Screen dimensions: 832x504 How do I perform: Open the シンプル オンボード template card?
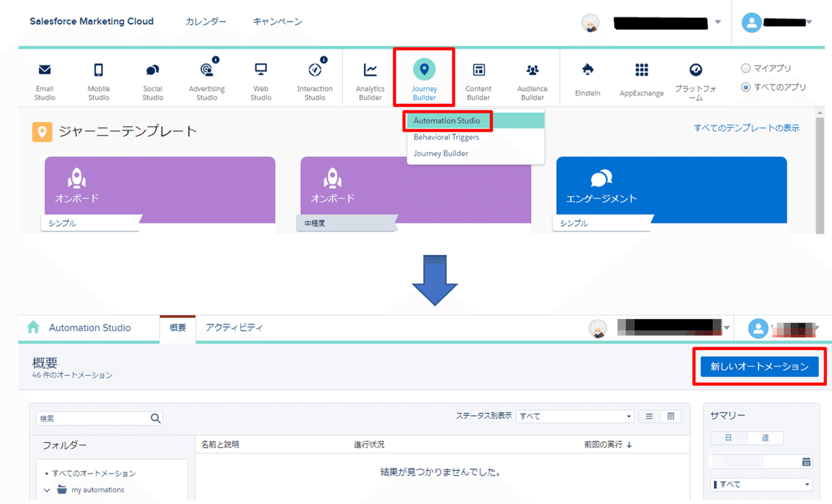click(x=160, y=195)
